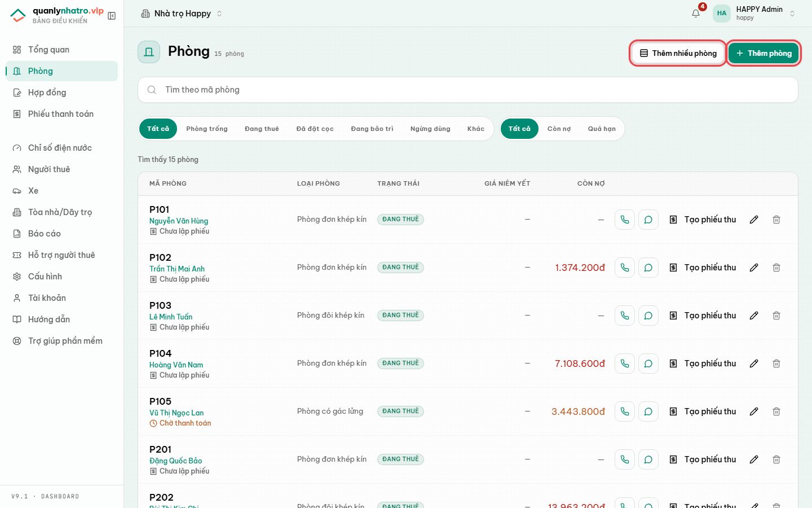The height and width of the screenshot is (508, 812).
Task: Collapse the sidebar with the panel icon
Action: click(x=112, y=16)
